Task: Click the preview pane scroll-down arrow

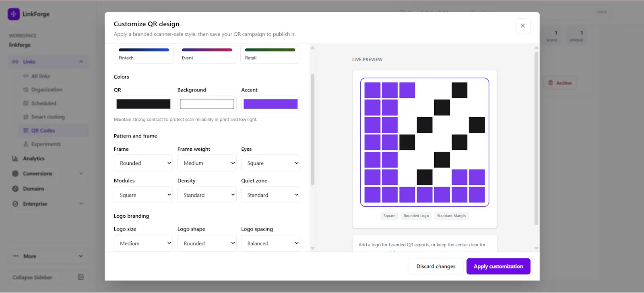Action: click(536, 248)
